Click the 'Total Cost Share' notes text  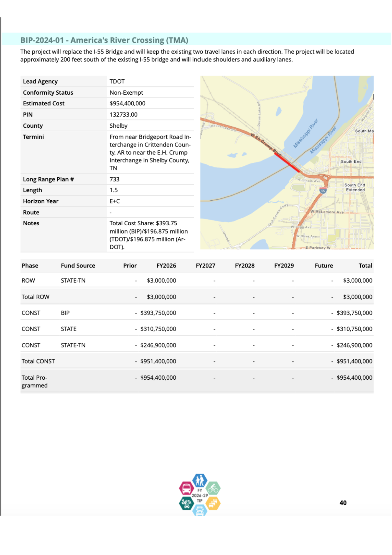point(149,235)
